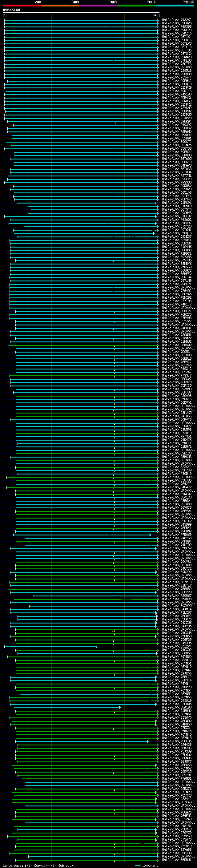Select label UniRef100_O73813

pos(177,433)
